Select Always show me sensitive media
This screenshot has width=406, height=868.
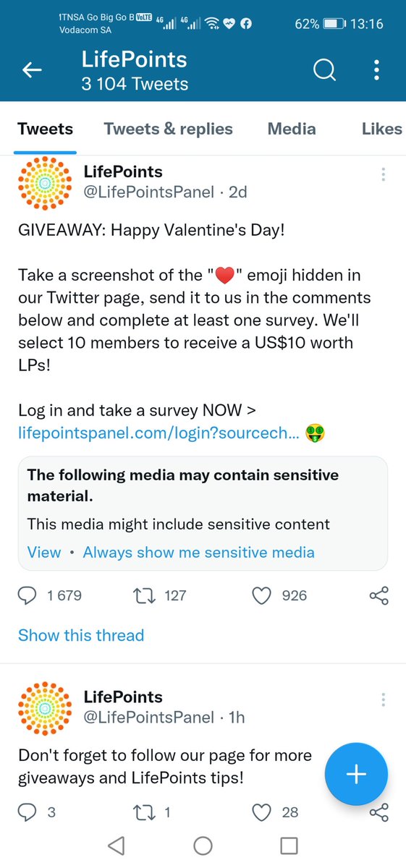click(x=199, y=552)
